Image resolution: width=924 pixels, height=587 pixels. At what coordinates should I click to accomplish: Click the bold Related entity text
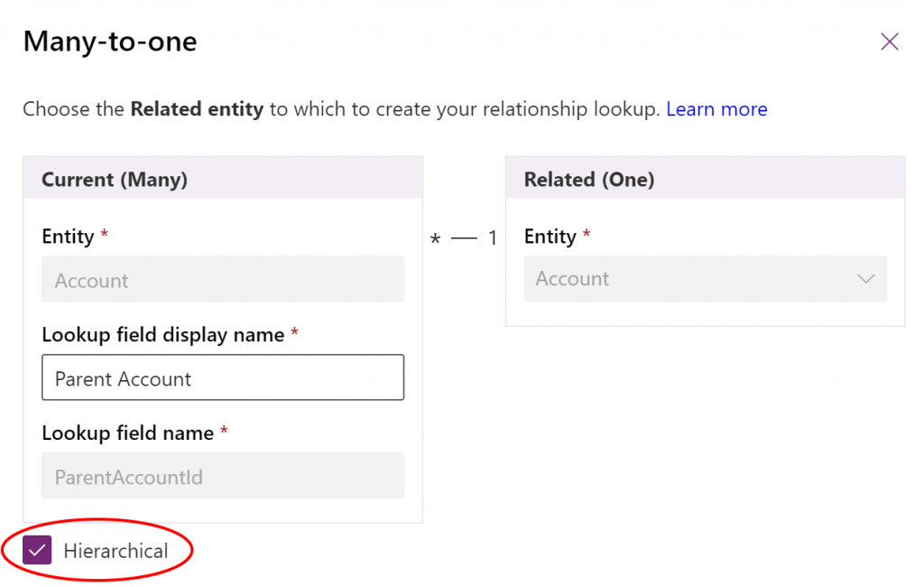pyautogui.click(x=197, y=109)
